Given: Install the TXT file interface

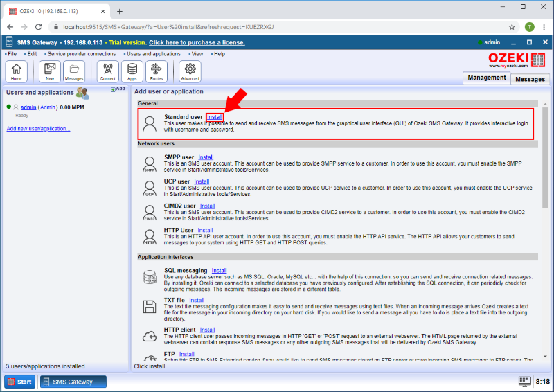Looking at the screenshot, I should tap(197, 300).
